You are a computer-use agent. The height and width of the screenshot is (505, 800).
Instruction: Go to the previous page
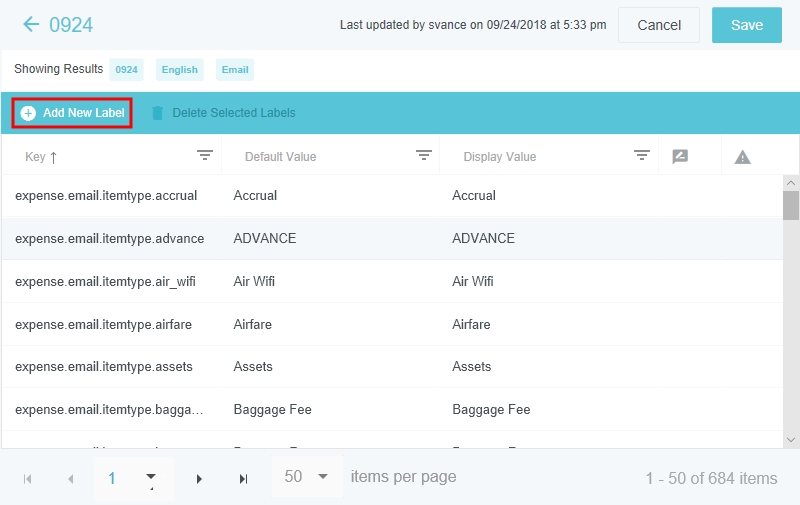point(70,479)
